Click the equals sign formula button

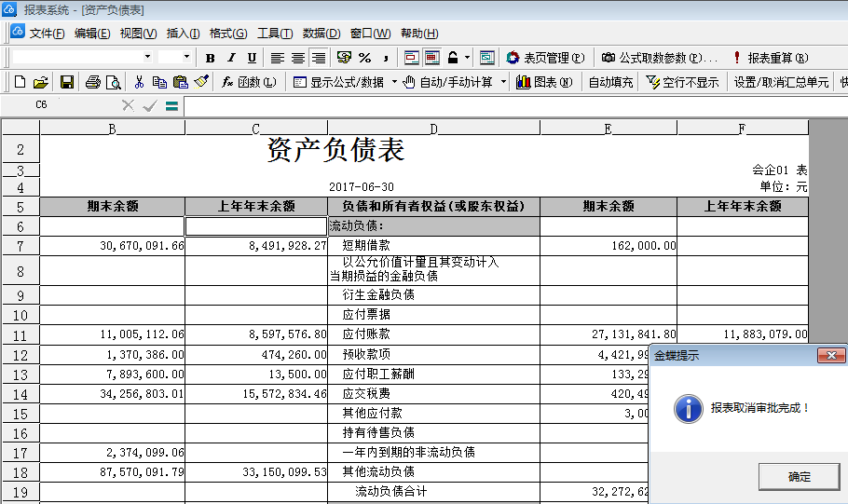pyautogui.click(x=172, y=106)
